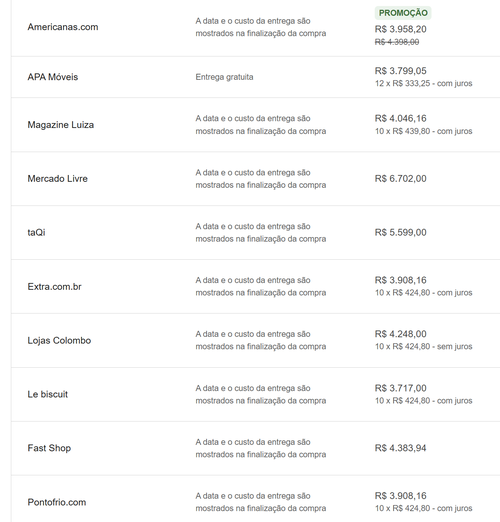Viewport: 500px width, 522px height.
Task: Click the R$ 3.717,00 Le biscuit price
Action: [400, 388]
